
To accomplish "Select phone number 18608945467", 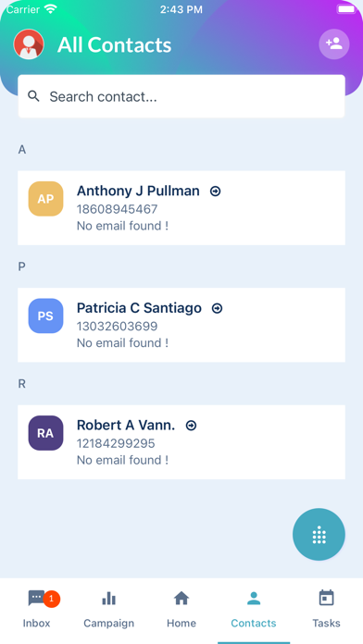I will [x=118, y=209].
